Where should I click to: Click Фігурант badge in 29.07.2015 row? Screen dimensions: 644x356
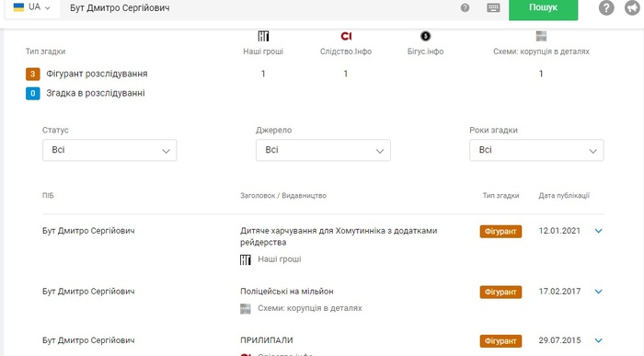500,341
